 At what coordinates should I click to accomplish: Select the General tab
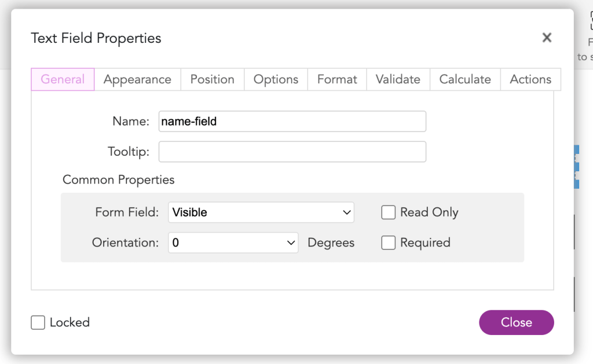tap(63, 79)
